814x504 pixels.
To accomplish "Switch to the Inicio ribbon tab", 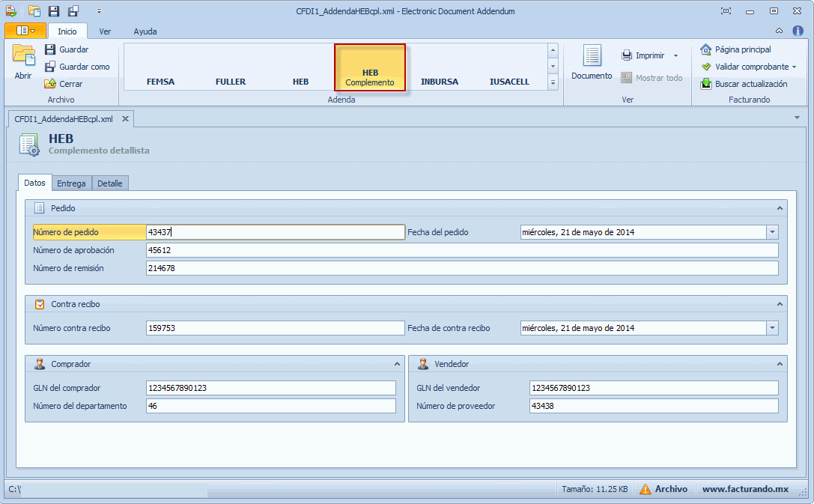I will tap(67, 31).
